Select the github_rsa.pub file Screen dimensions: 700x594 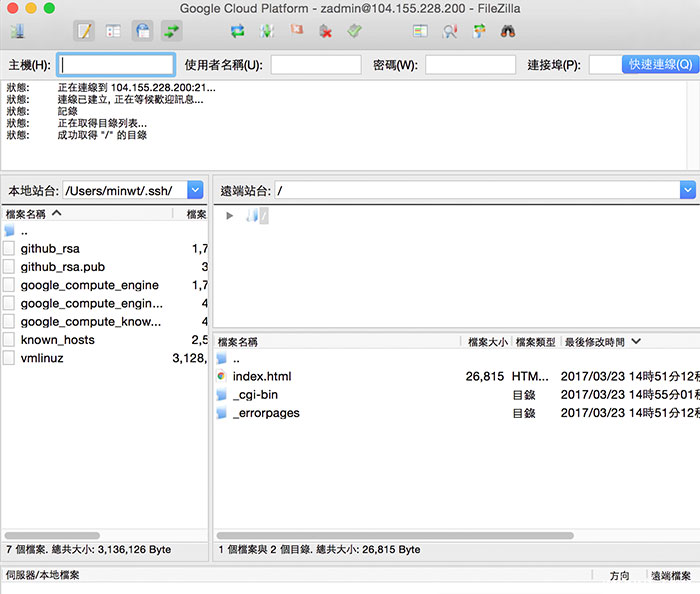[104, 267]
